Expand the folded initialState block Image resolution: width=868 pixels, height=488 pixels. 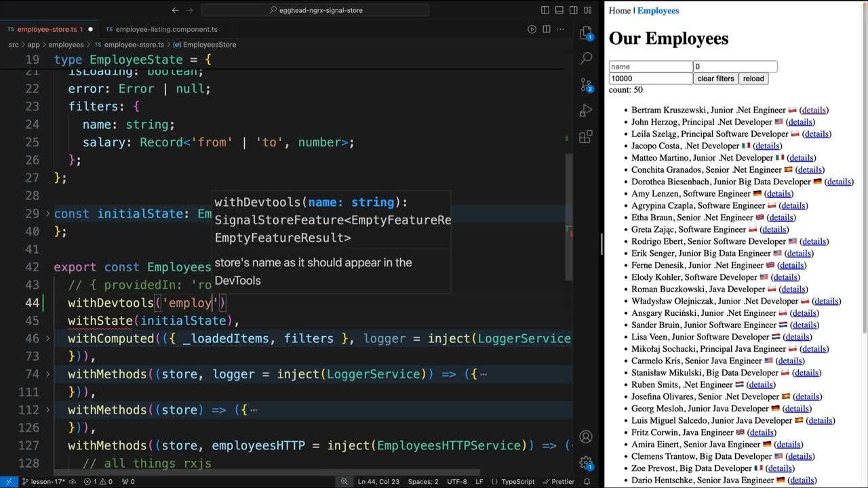pos(47,213)
